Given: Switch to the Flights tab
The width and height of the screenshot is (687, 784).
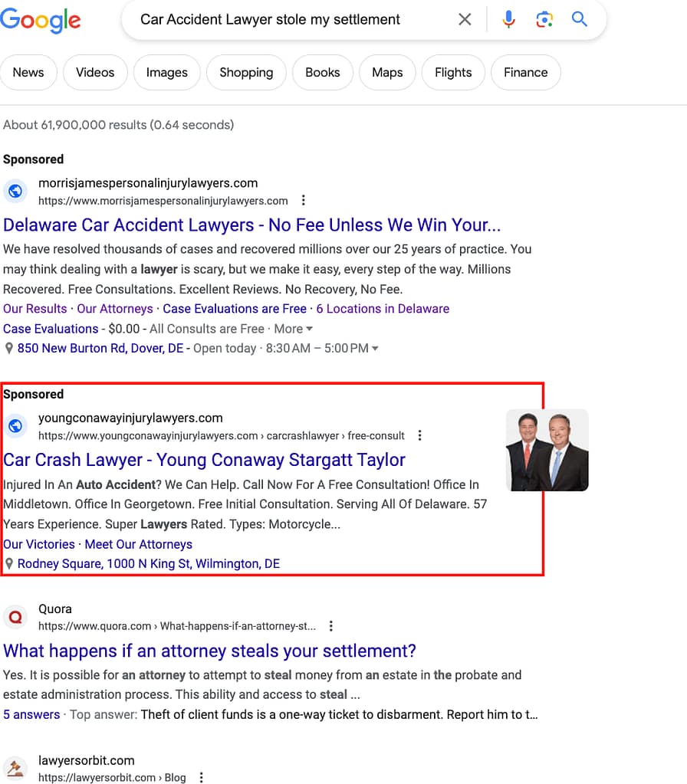Looking at the screenshot, I should point(453,73).
